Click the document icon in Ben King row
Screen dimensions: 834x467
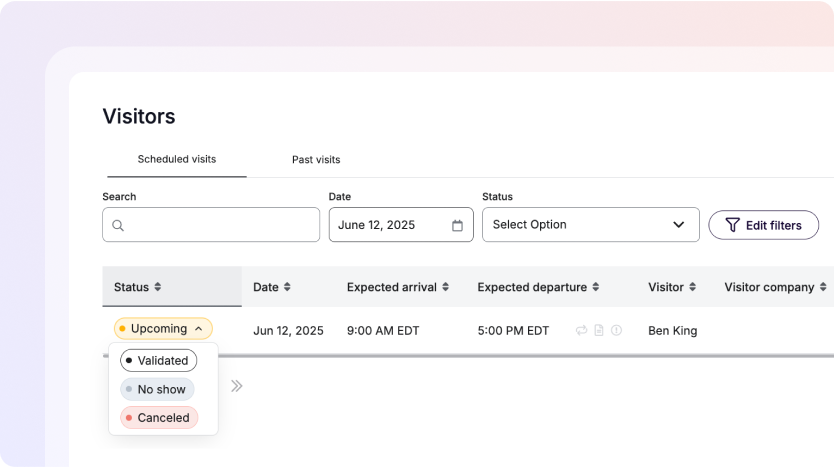[x=599, y=330]
